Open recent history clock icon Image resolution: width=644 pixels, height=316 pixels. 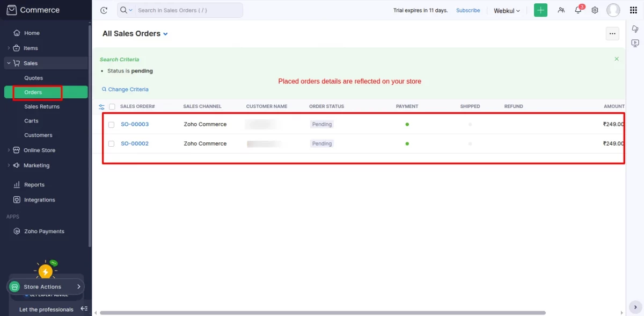coord(104,10)
